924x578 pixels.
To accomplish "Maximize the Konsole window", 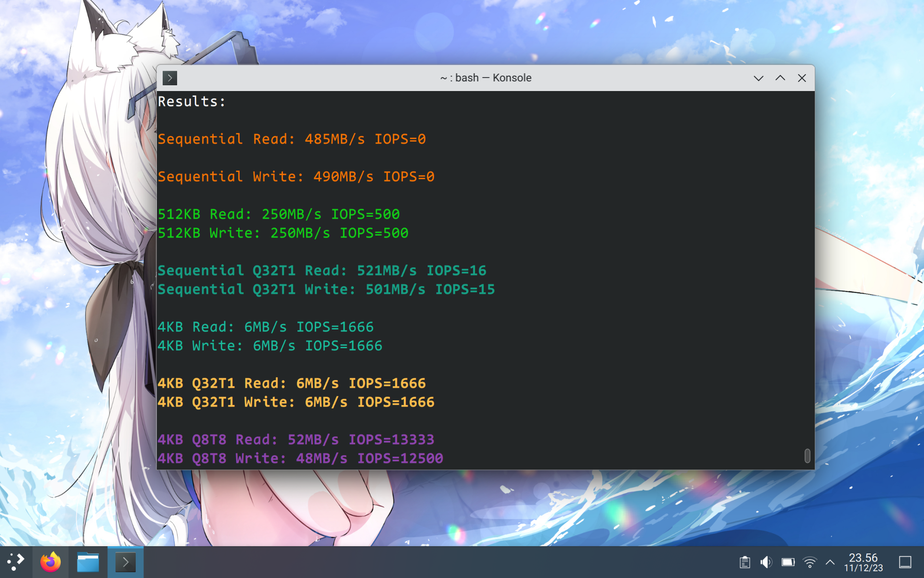I will [780, 78].
